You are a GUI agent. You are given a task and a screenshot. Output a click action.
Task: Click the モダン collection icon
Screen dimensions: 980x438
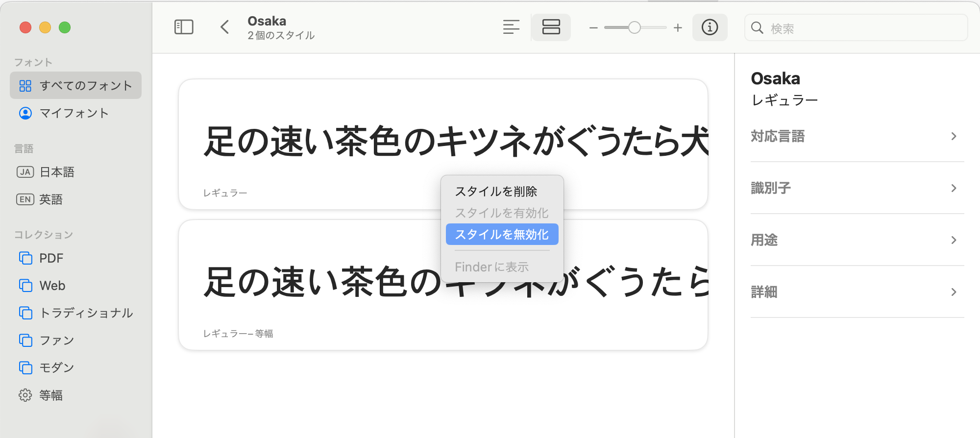[x=25, y=368]
